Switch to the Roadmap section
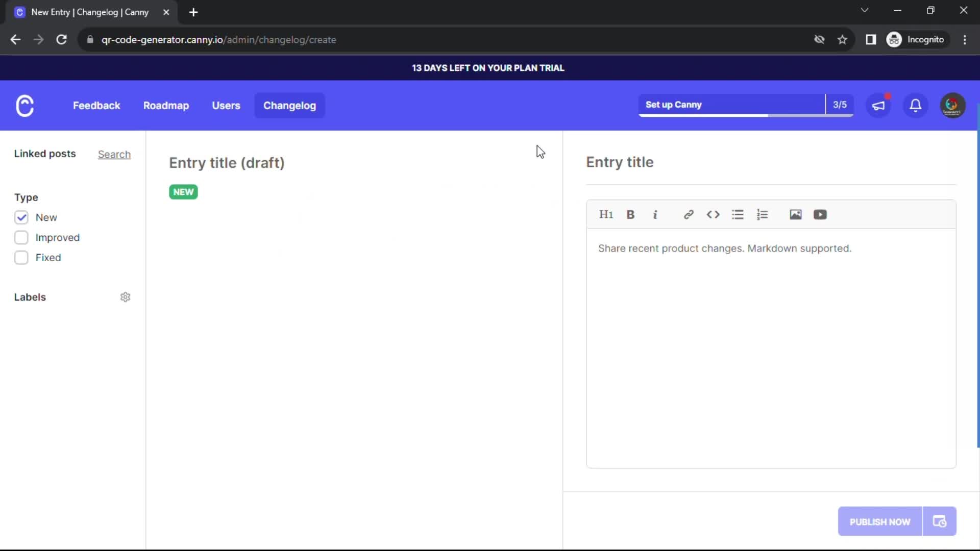 (x=166, y=106)
